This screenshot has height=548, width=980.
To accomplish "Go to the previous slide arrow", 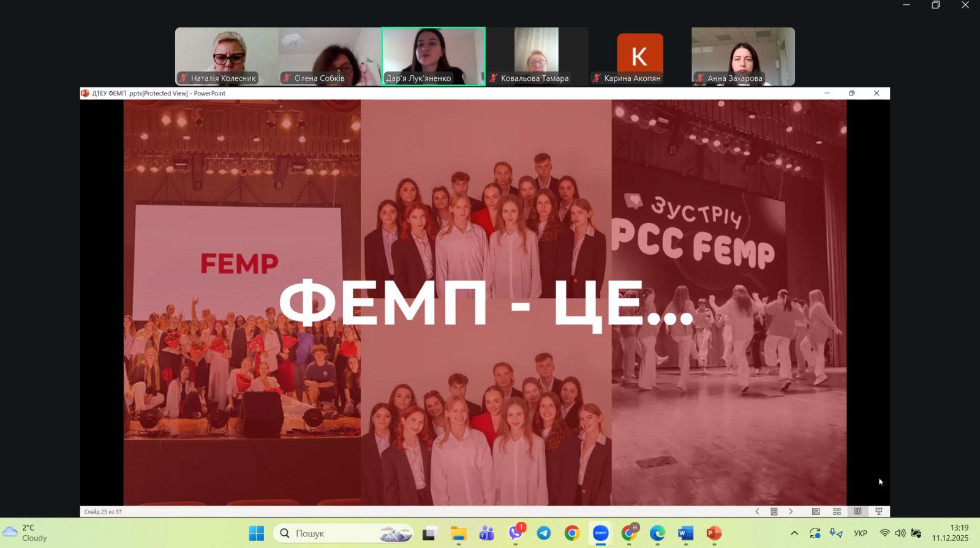I will tap(757, 511).
